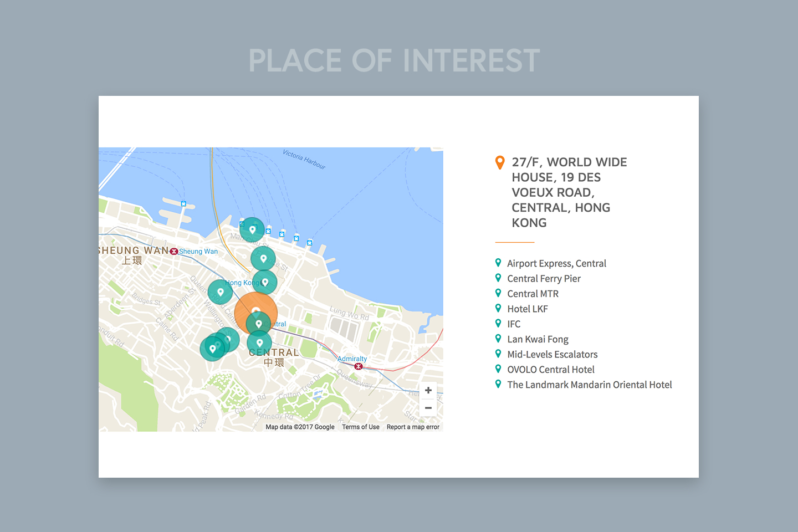Click the pin icon by The Landmark Mandarin Oriental Hotel

(x=498, y=383)
